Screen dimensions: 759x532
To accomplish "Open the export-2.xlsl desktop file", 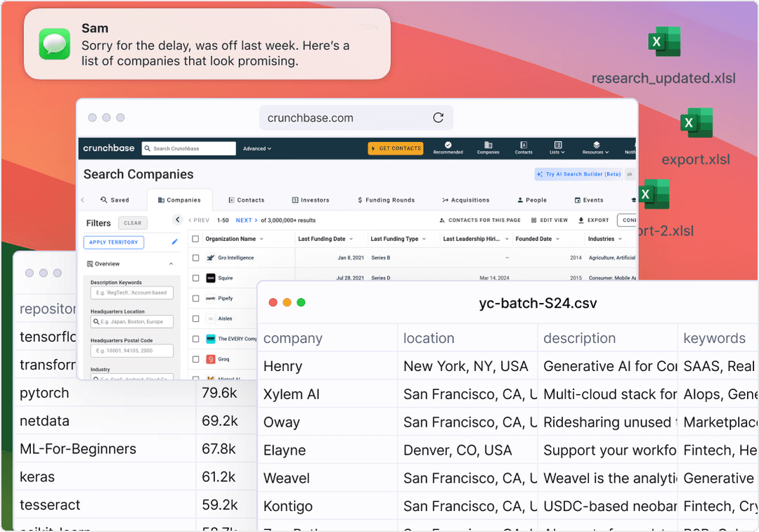I will [654, 194].
